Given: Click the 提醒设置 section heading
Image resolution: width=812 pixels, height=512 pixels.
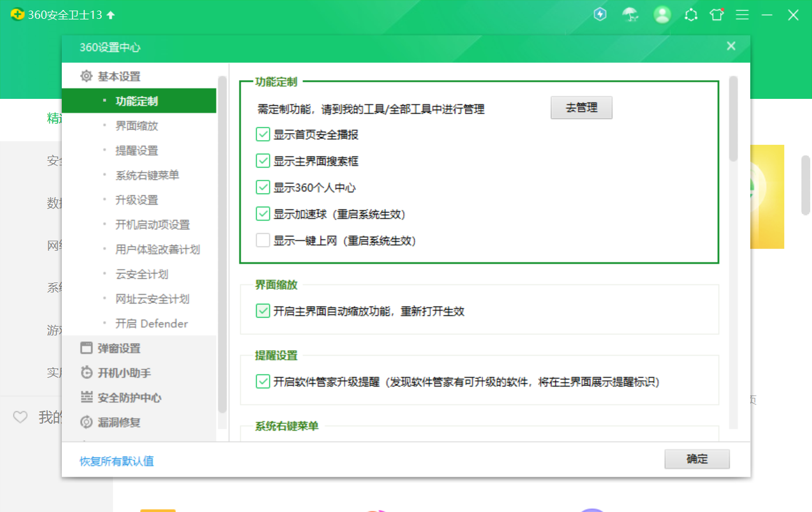Looking at the screenshot, I should point(276,355).
